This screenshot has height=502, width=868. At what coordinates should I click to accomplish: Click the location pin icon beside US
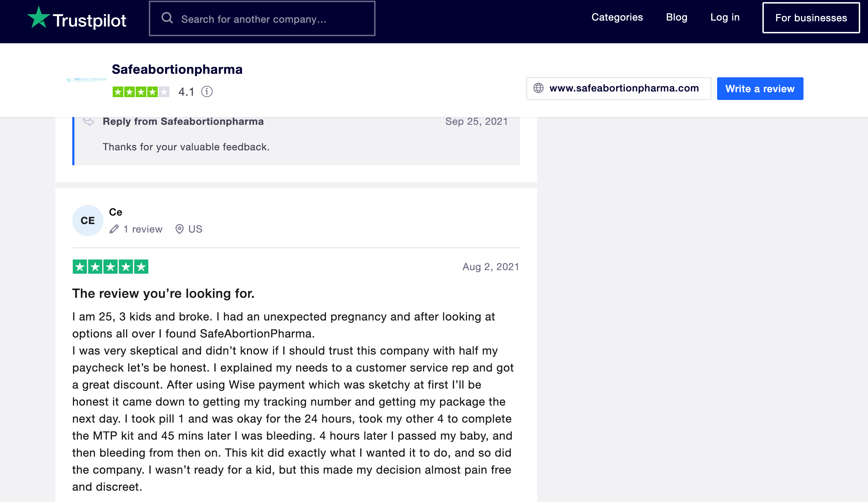click(x=180, y=229)
